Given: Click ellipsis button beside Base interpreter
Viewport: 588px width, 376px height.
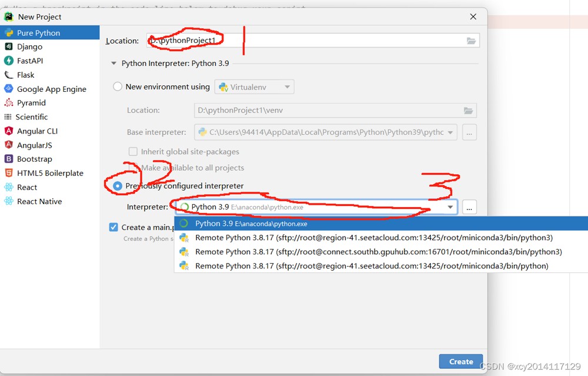Looking at the screenshot, I should (469, 132).
